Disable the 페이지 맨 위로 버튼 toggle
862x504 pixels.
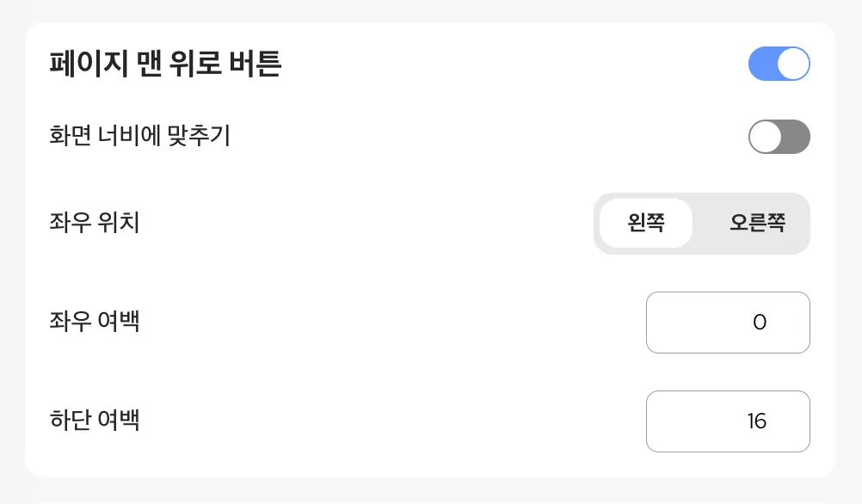(779, 64)
